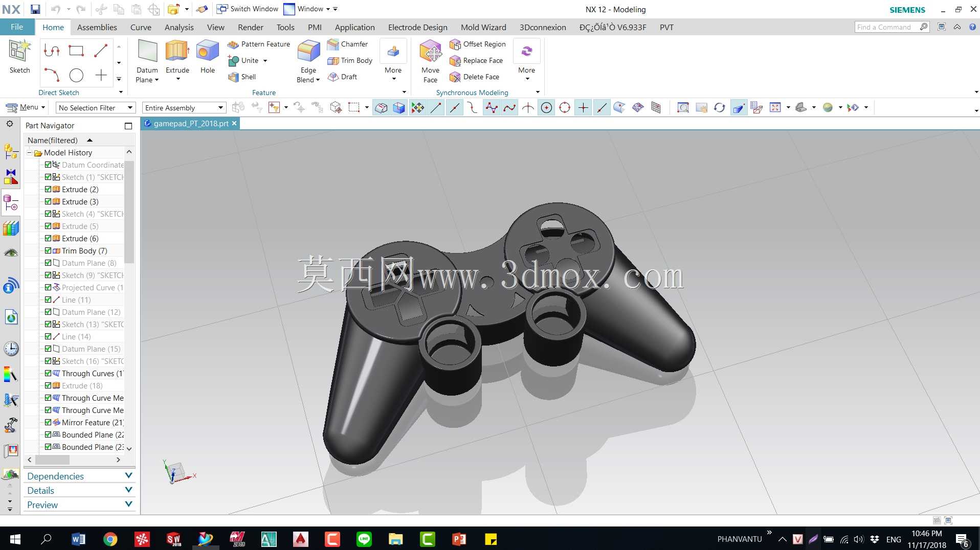The height and width of the screenshot is (550, 980).
Task: Switch to the Analysis ribbon tab
Action: point(179,28)
